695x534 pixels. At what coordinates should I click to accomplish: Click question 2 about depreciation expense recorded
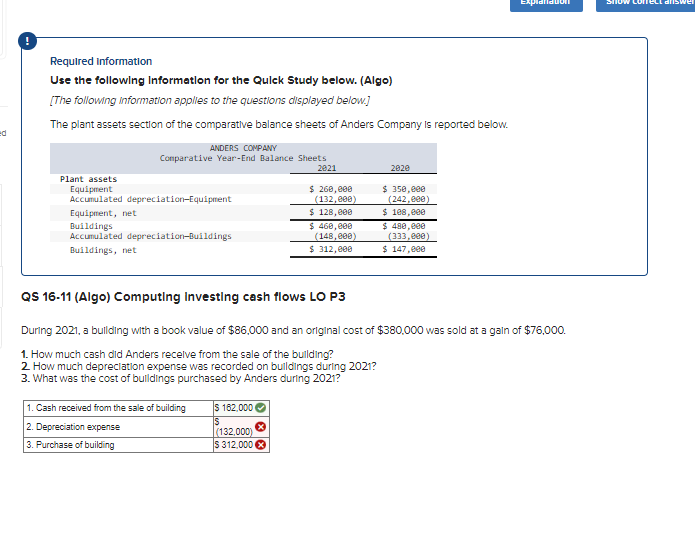pyautogui.click(x=199, y=366)
